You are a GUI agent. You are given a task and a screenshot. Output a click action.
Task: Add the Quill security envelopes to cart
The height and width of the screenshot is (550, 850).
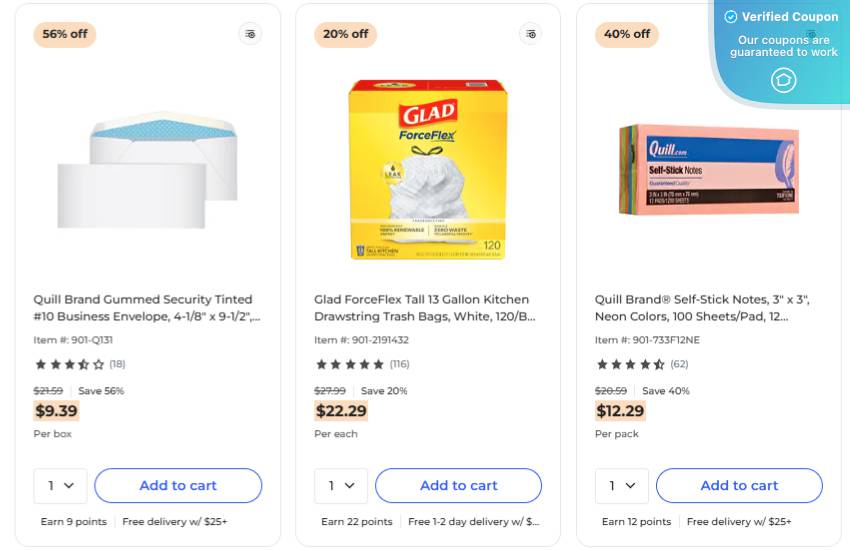click(x=178, y=486)
